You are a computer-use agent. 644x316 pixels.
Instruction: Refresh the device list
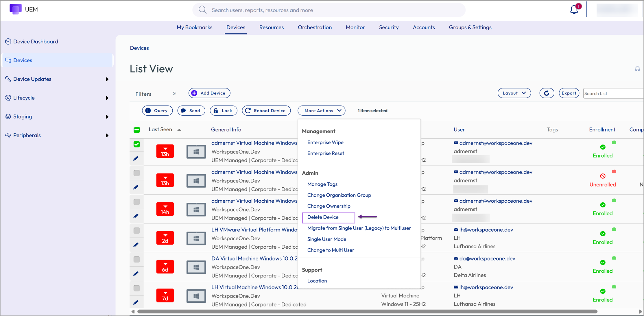click(547, 93)
